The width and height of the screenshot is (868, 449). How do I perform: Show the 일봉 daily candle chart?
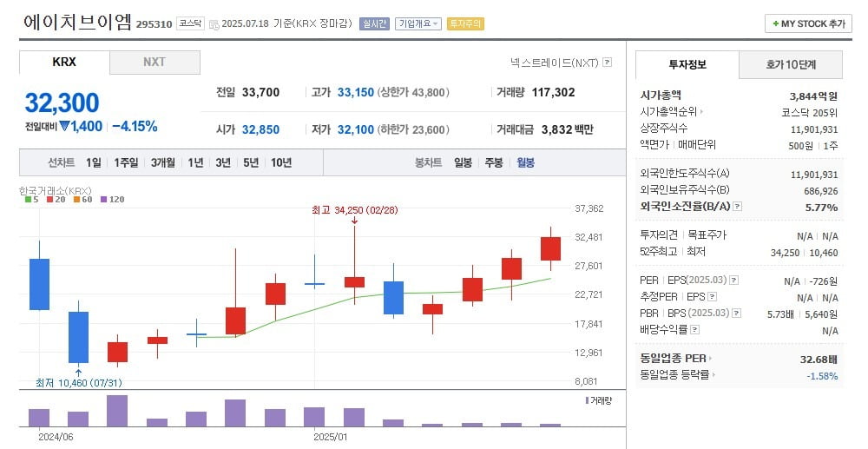coord(463,162)
